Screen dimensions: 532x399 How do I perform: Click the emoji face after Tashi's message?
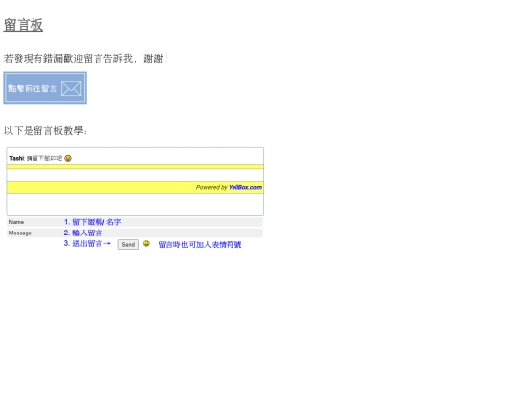click(x=68, y=158)
